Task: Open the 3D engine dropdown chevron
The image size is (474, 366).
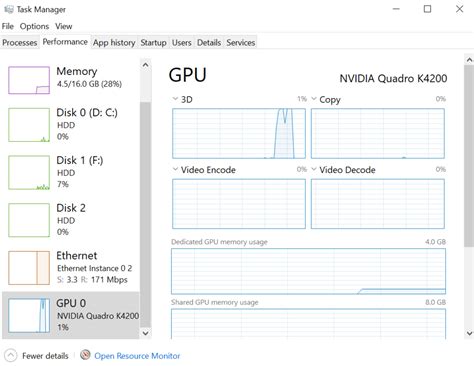Action: pos(175,99)
